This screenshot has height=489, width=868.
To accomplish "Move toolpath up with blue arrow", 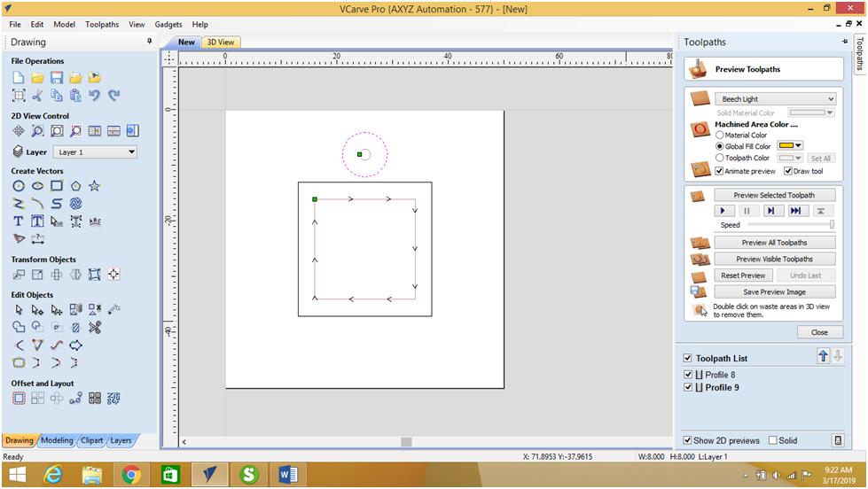I will pos(823,356).
